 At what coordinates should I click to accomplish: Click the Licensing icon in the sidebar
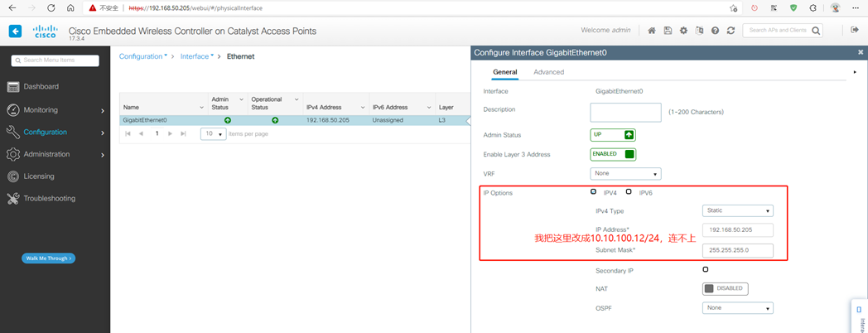pyautogui.click(x=13, y=176)
